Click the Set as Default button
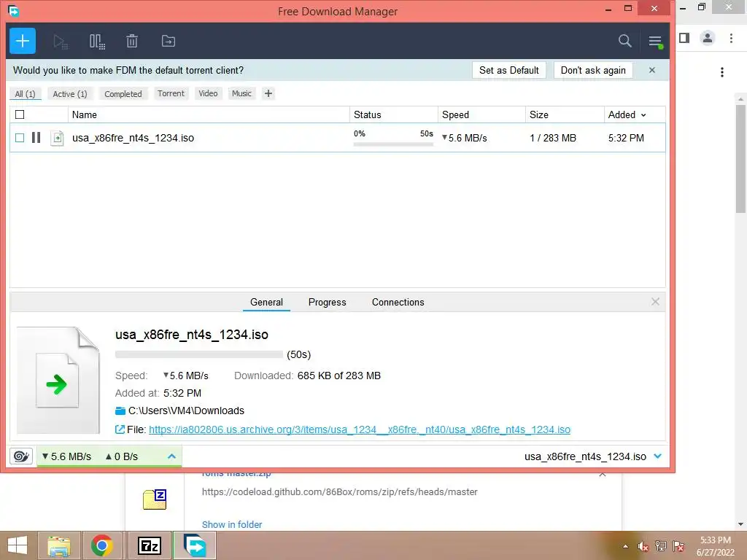747x560 pixels. click(508, 70)
